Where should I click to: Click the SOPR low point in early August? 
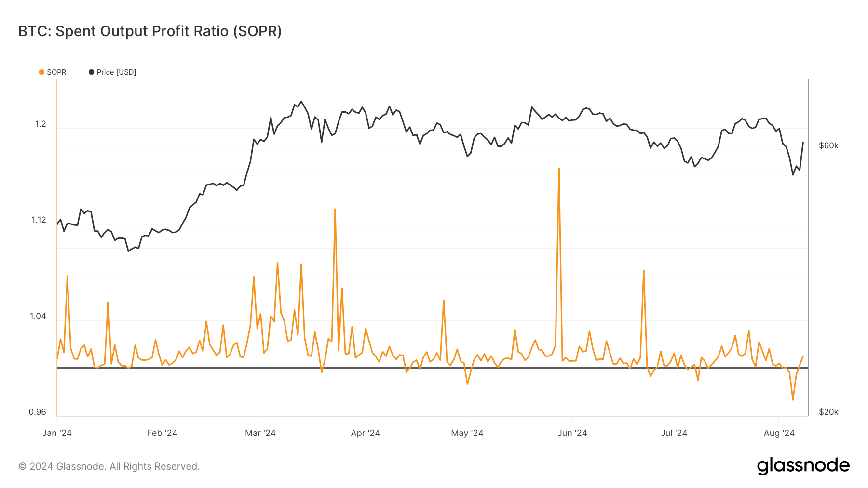click(x=793, y=400)
